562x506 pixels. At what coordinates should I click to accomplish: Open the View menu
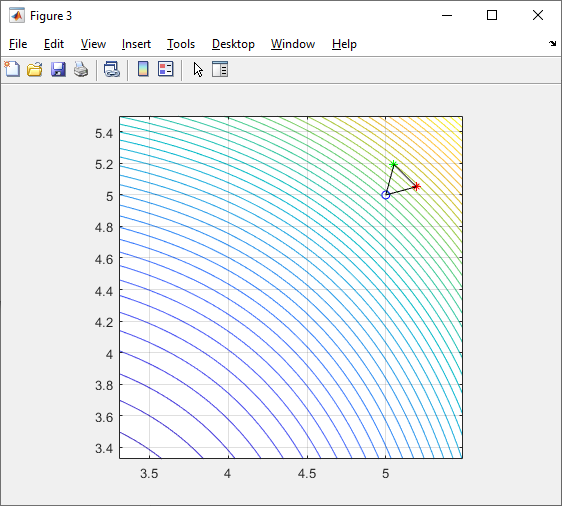pyautogui.click(x=93, y=44)
